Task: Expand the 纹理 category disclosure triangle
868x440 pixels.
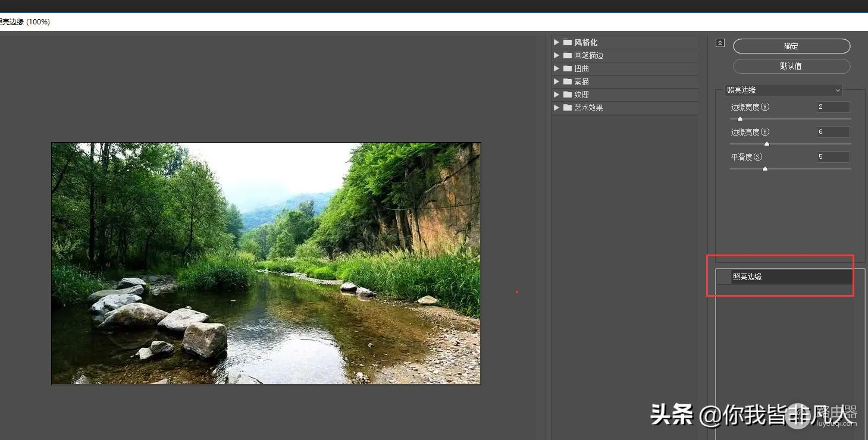Action: [556, 95]
